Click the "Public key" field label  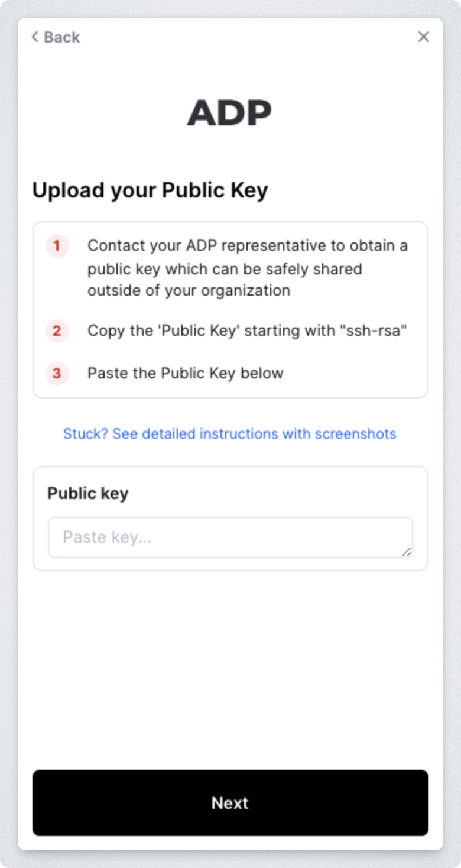click(88, 493)
